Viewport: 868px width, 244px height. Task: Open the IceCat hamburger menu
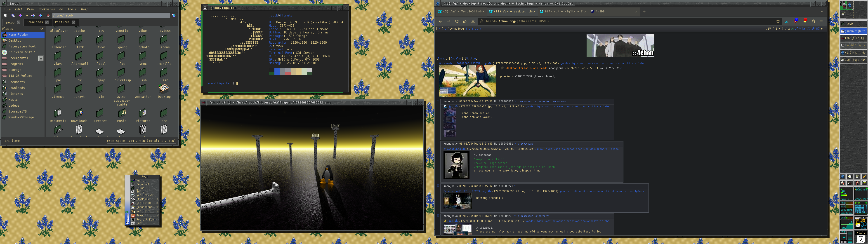[x=821, y=21]
